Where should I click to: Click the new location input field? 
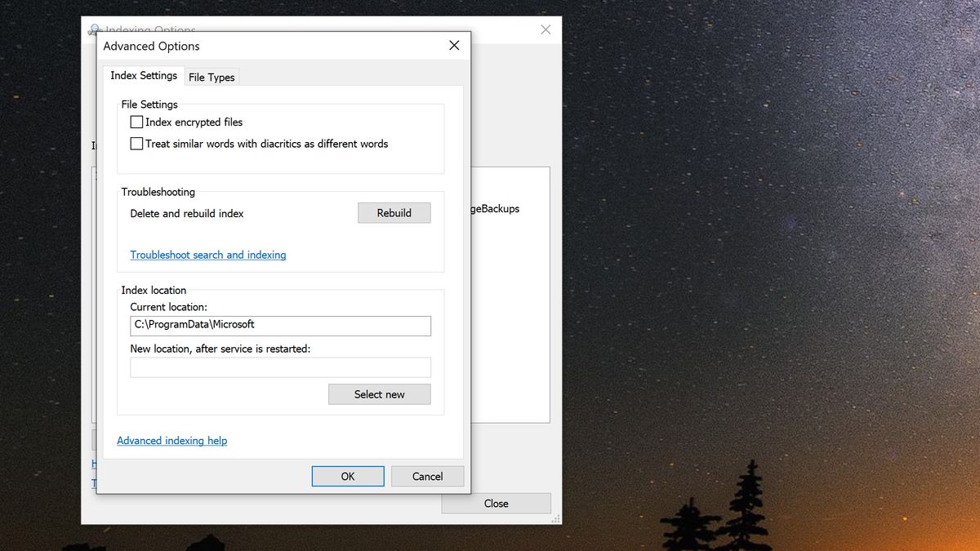(x=280, y=367)
